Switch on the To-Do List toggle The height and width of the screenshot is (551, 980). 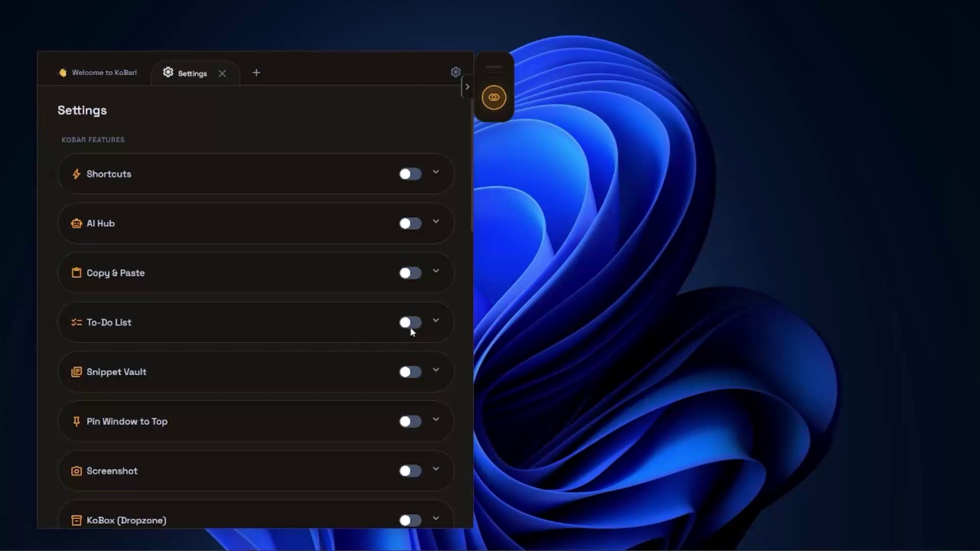tap(410, 322)
